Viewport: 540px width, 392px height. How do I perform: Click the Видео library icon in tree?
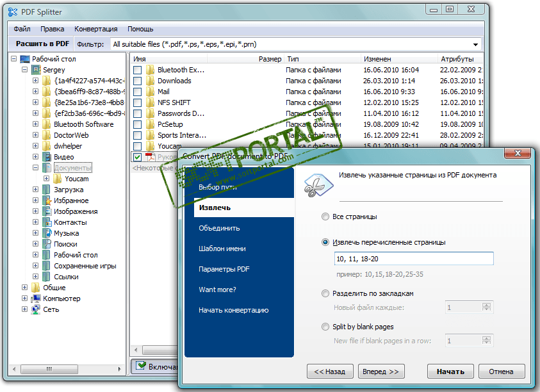tap(47, 157)
